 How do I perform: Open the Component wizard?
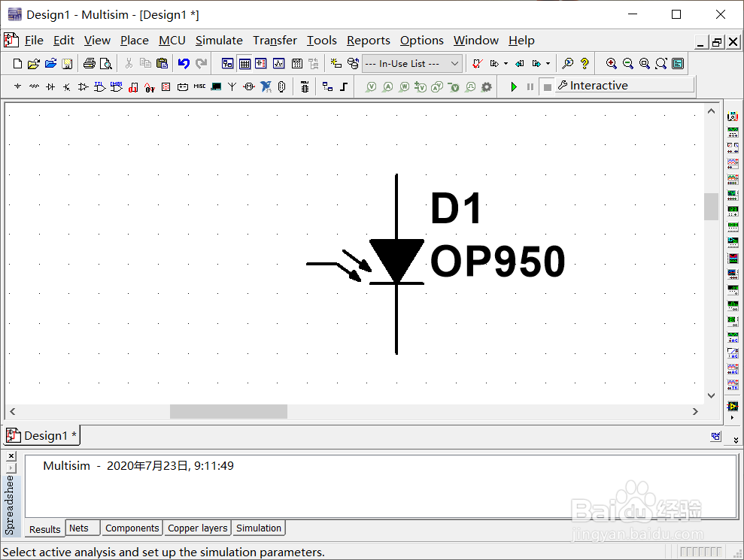point(336,64)
